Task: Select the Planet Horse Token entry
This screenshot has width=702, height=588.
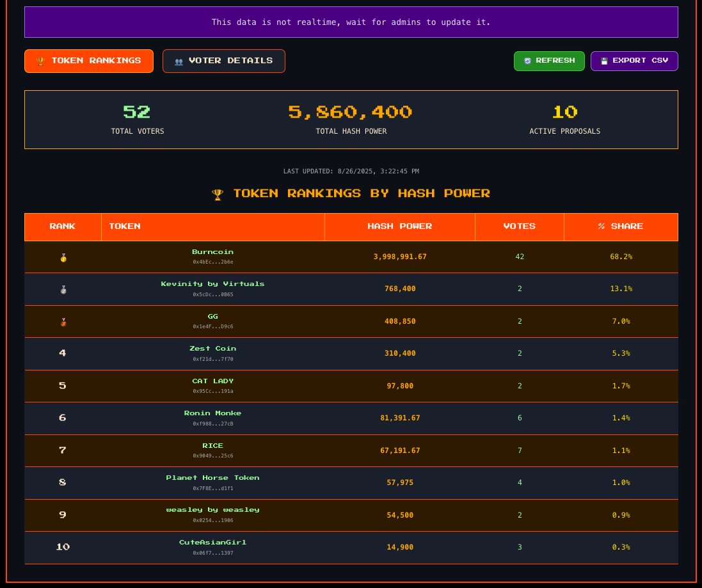Action: point(212,477)
